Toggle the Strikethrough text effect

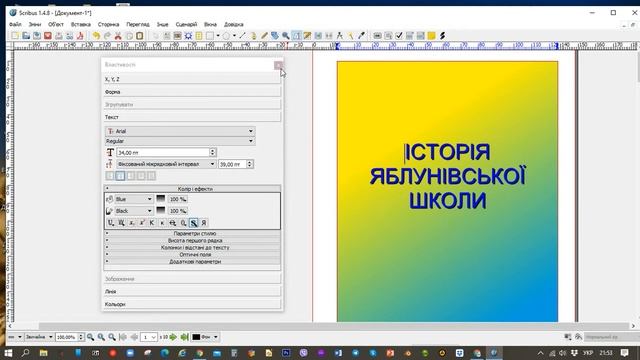click(x=173, y=223)
